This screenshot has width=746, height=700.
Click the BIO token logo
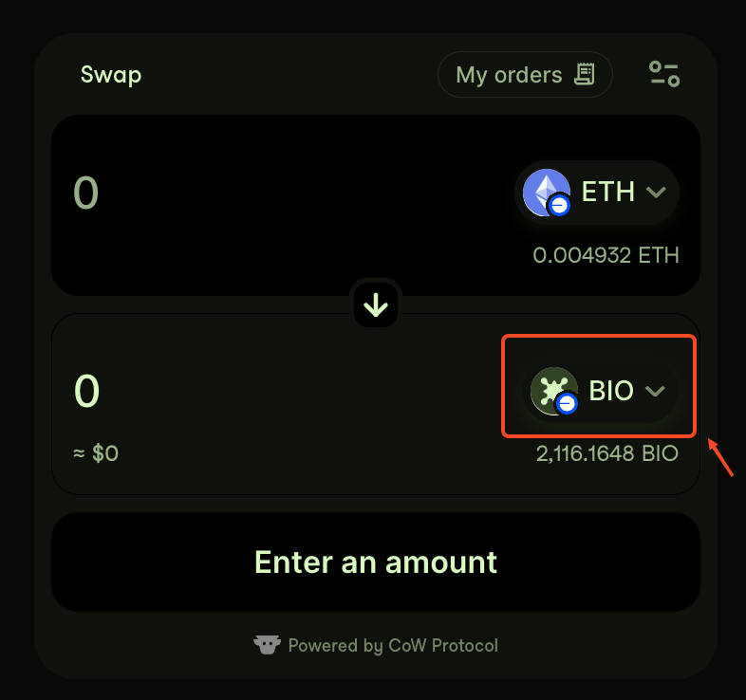[551, 388]
